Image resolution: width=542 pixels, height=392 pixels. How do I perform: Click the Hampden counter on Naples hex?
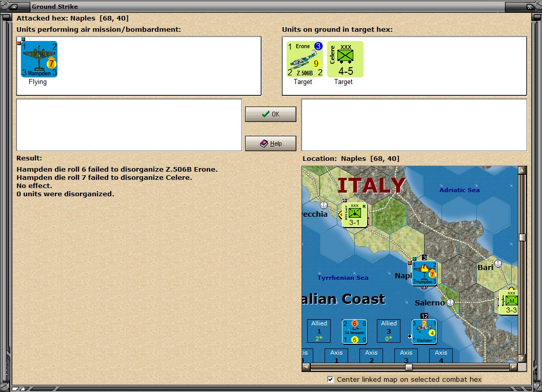[424, 273]
